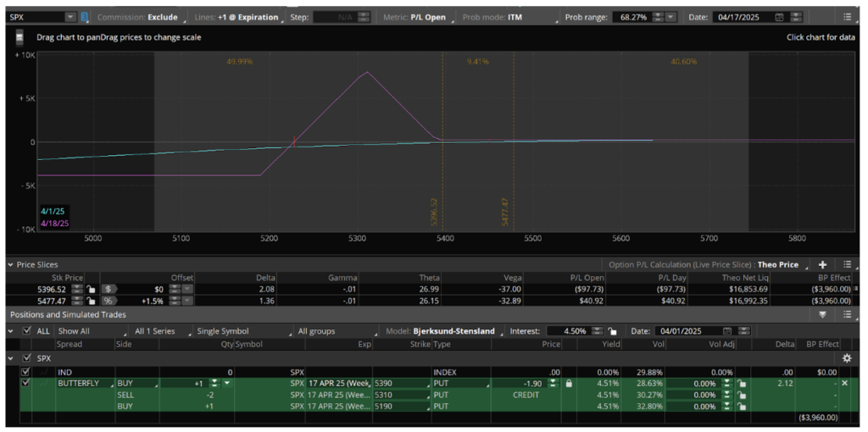Open the Price Slices list menu icon
The height and width of the screenshot is (432, 868).
tap(848, 264)
